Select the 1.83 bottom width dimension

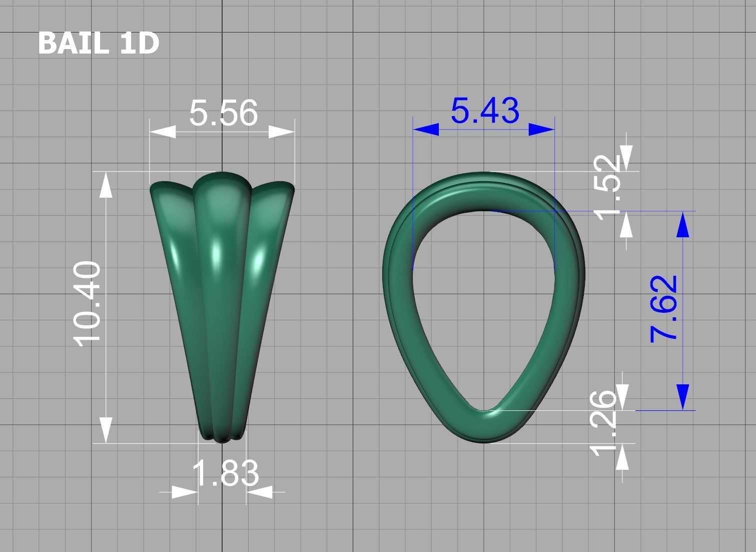click(x=226, y=473)
